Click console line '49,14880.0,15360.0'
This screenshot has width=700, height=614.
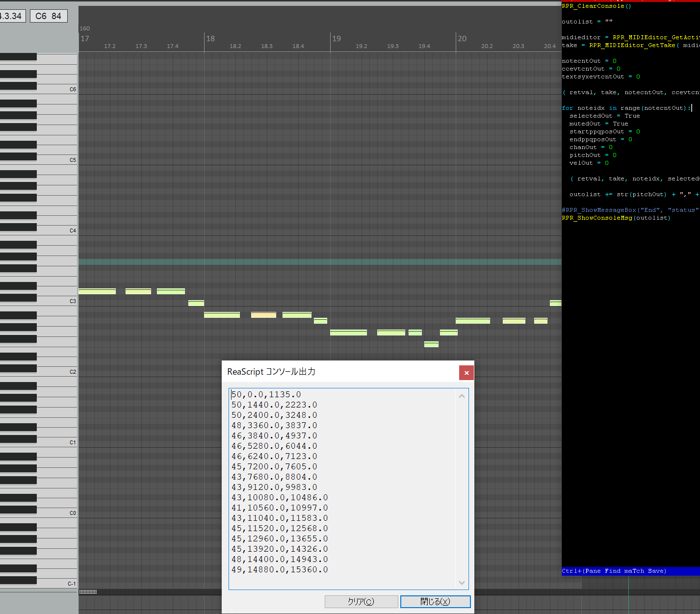280,569
